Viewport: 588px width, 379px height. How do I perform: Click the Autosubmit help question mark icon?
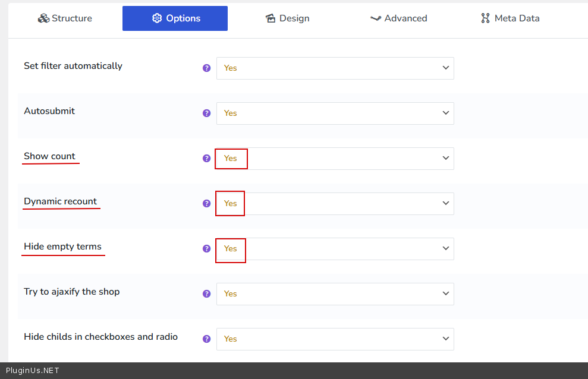tap(206, 113)
